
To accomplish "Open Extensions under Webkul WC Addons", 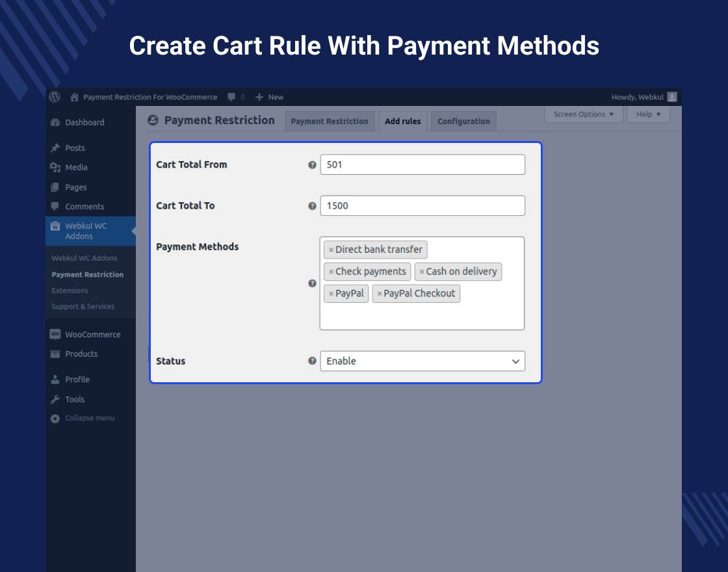I will [x=70, y=291].
